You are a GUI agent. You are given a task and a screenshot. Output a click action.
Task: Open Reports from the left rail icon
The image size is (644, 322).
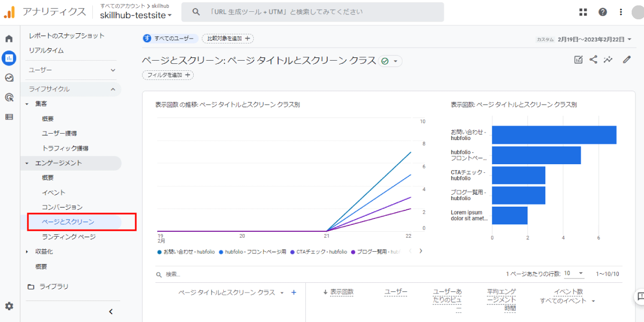[9, 58]
